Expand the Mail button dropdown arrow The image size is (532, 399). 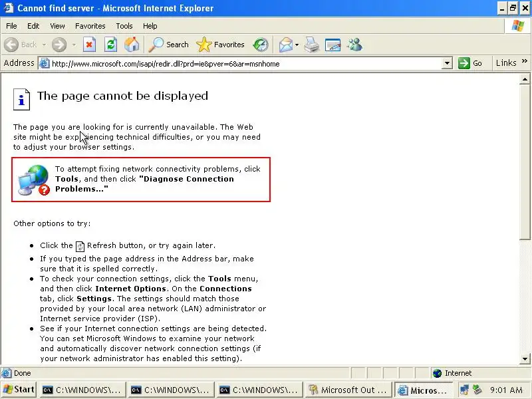click(297, 45)
